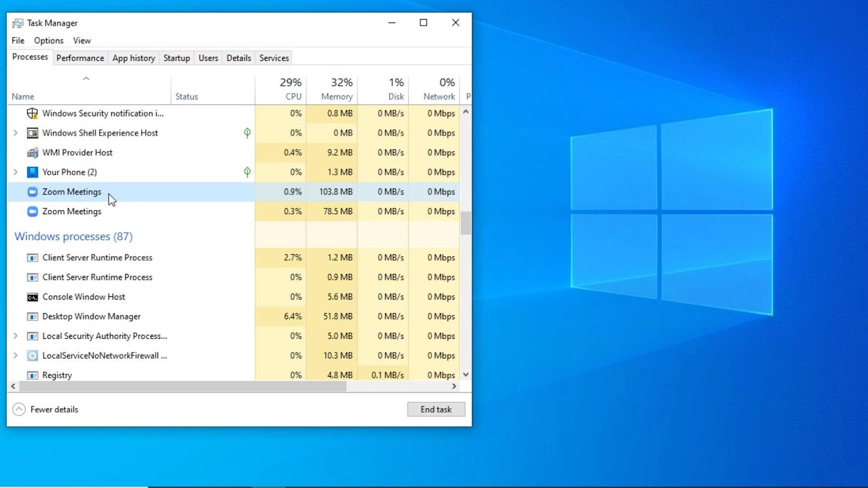Click the Registry process icon
This screenshot has height=488, width=868.
32,375
